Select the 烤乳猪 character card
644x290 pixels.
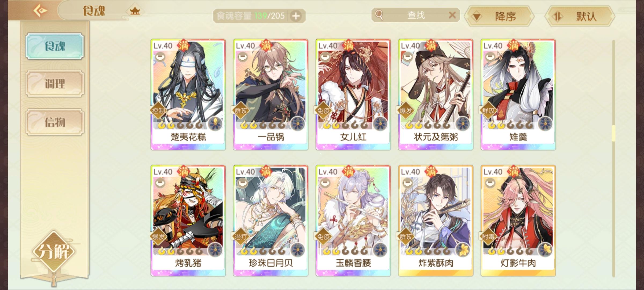(188, 221)
